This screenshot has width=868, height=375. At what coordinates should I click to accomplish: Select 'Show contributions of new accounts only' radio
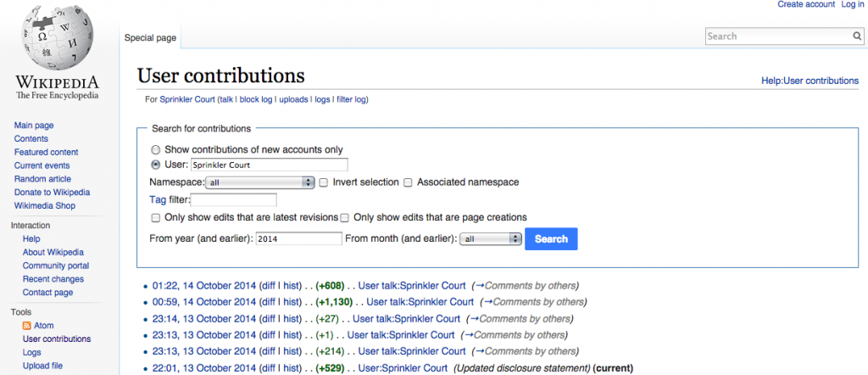(155, 149)
